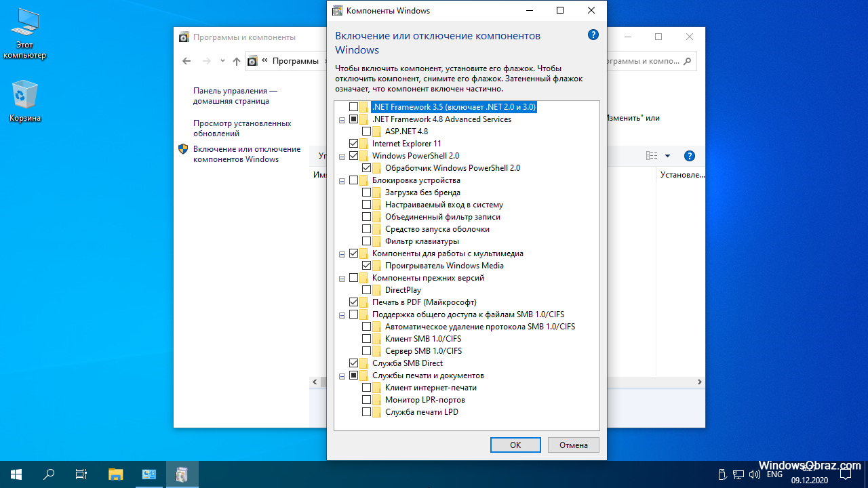Enable the Клиент SMB 1.0/CIFS checkbox
This screenshot has width=868, height=488.
tap(366, 339)
